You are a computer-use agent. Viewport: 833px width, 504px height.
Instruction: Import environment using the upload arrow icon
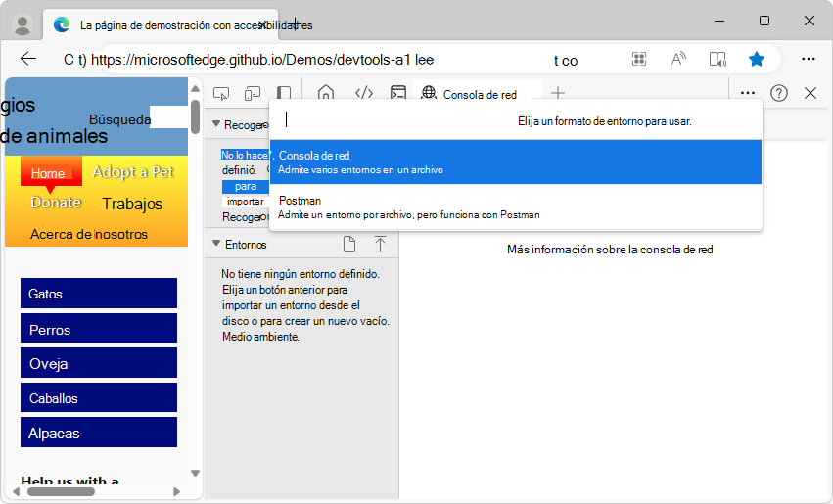380,244
